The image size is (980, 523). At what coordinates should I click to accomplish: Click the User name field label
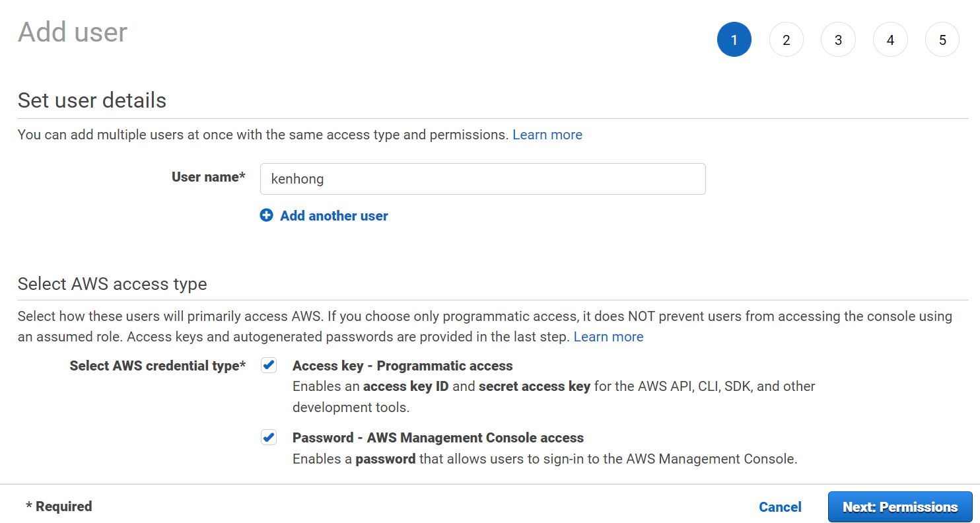click(208, 177)
